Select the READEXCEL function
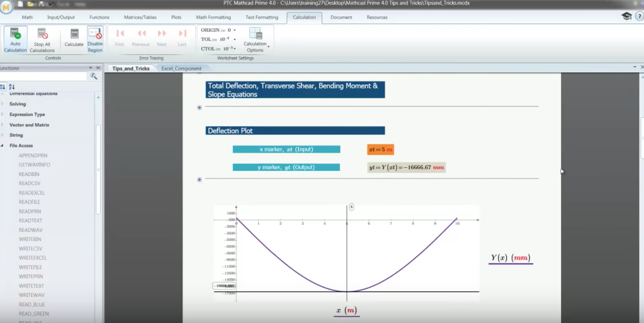Image resolution: width=644 pixels, height=323 pixels. (x=32, y=193)
